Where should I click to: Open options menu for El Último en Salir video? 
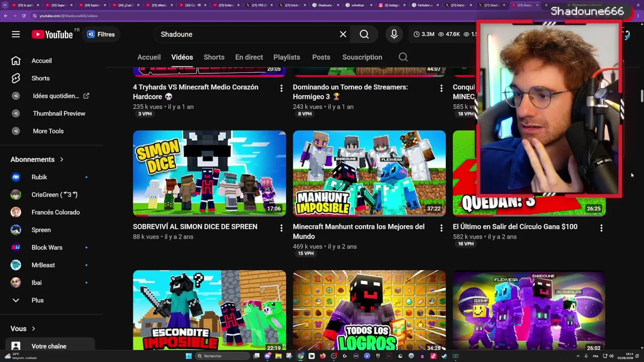coord(601,228)
